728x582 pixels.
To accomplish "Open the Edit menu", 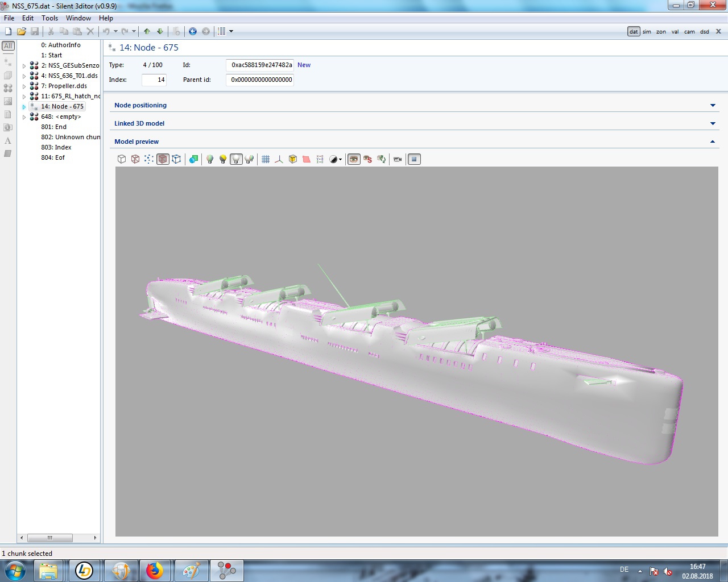I will coord(28,18).
